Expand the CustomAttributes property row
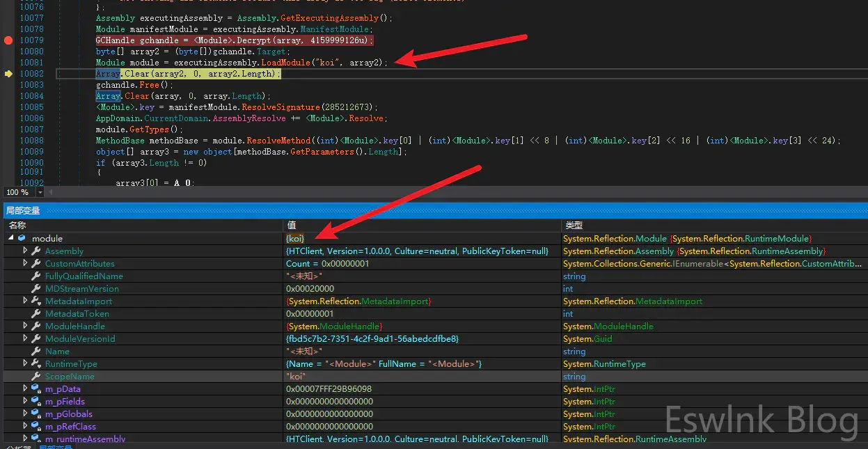 [26, 263]
